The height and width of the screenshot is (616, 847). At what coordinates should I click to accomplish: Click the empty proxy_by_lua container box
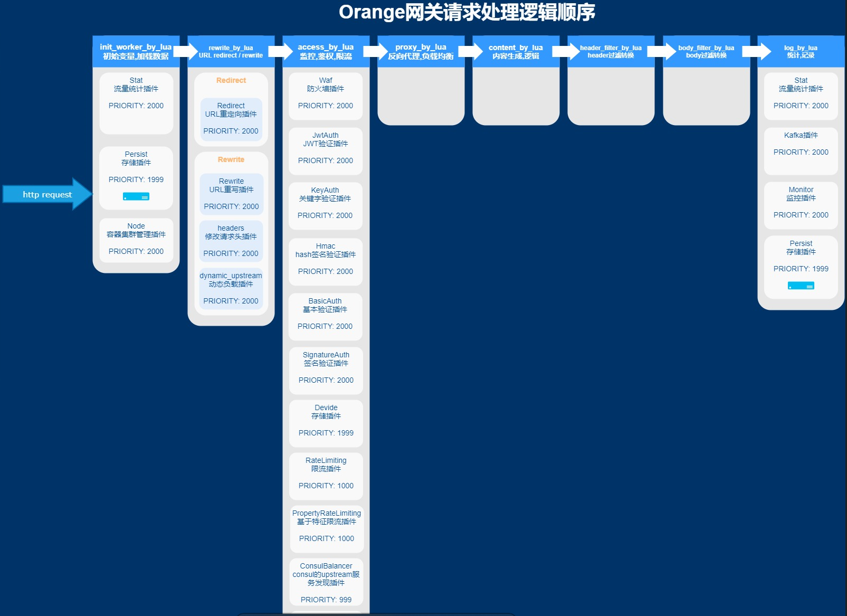coord(421,96)
